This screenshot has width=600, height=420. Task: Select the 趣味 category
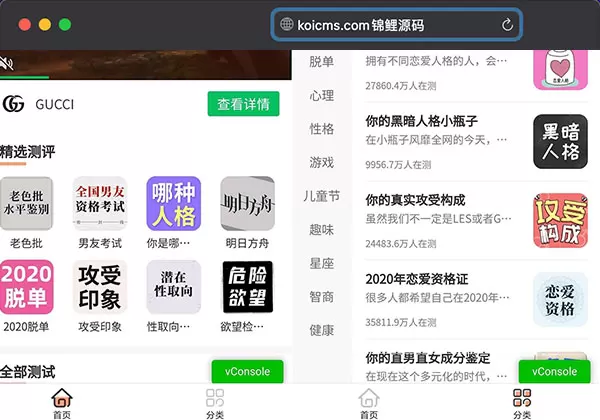pos(321,230)
